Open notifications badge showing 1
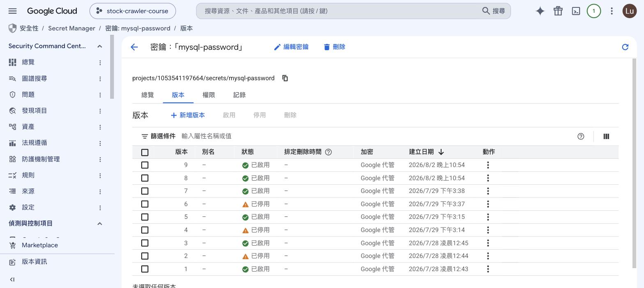The height and width of the screenshot is (288, 644). pyautogui.click(x=593, y=11)
